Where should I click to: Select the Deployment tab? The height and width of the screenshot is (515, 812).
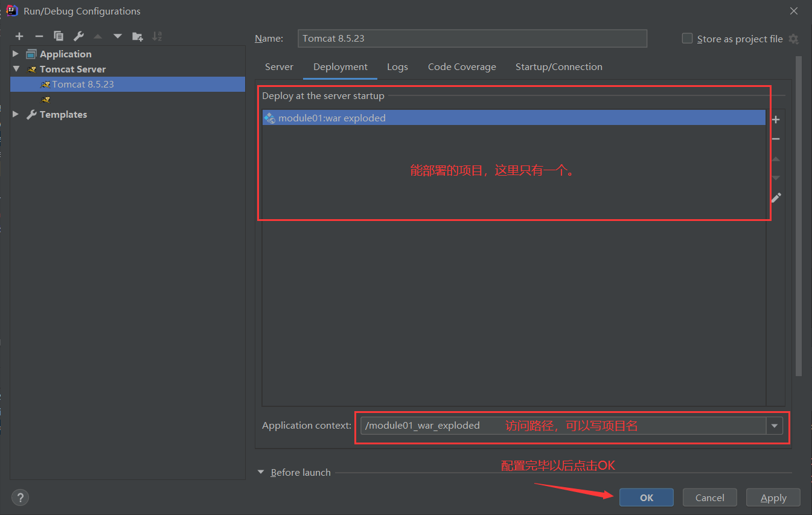340,67
